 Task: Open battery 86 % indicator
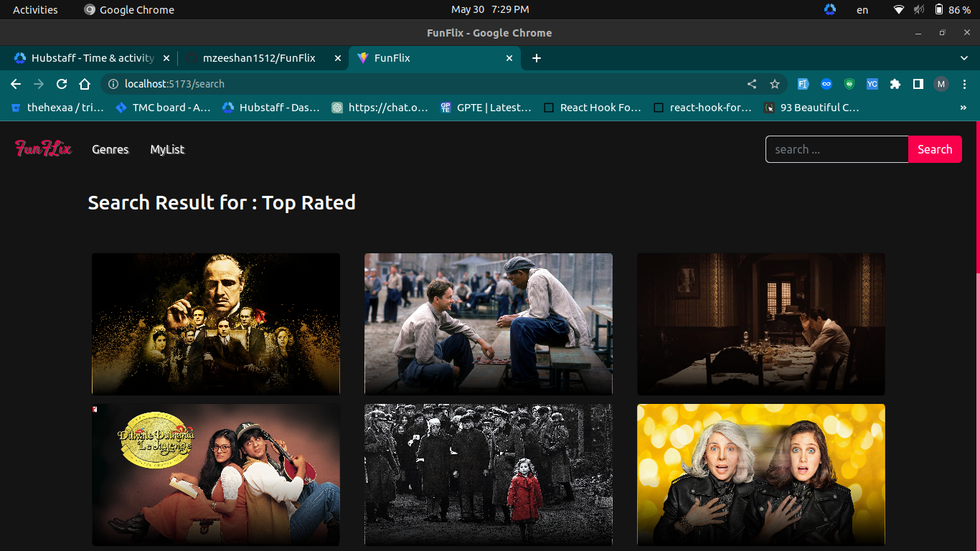[952, 9]
